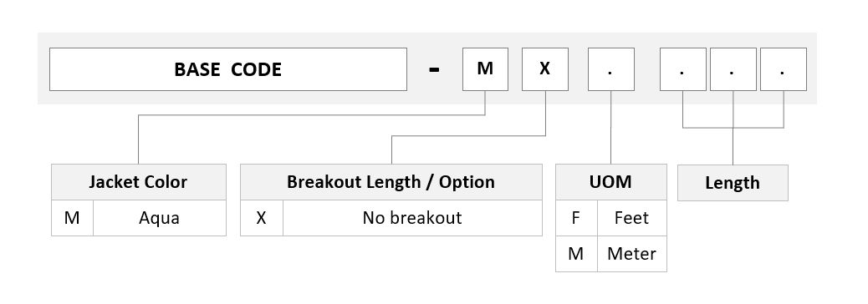
Task: Select the X breakout code box
Action: 544,69
